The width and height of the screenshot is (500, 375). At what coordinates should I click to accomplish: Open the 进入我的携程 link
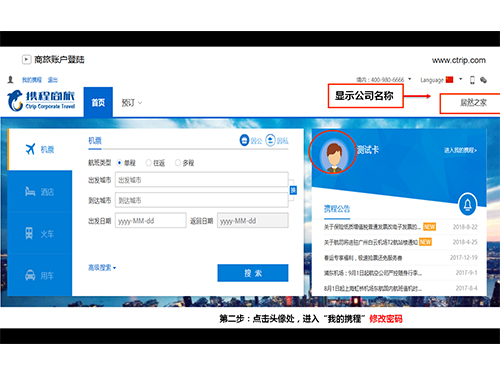tap(460, 150)
